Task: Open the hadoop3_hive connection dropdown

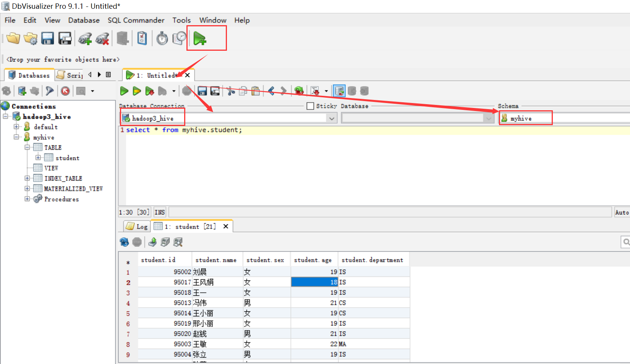Action: (x=332, y=119)
